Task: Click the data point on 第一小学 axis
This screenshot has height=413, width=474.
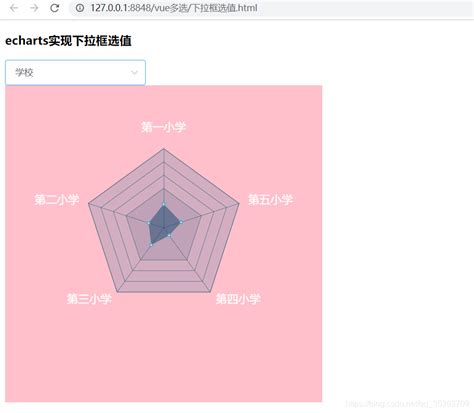Action: (x=164, y=204)
